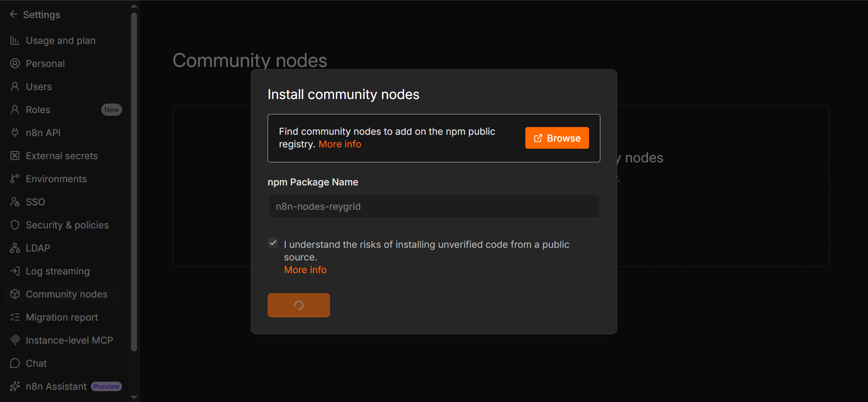The image size is (868, 402).
Task: Click the SSO user lock icon
Action: [x=15, y=202]
